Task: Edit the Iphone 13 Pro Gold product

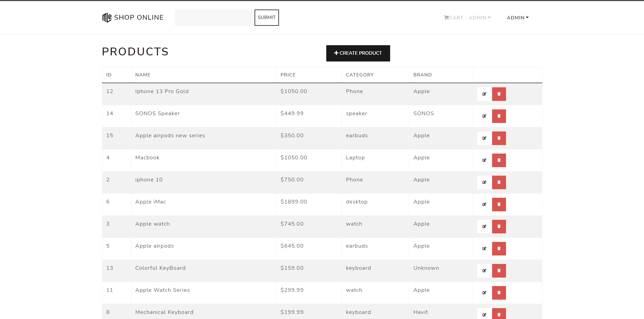Action: pos(484,94)
